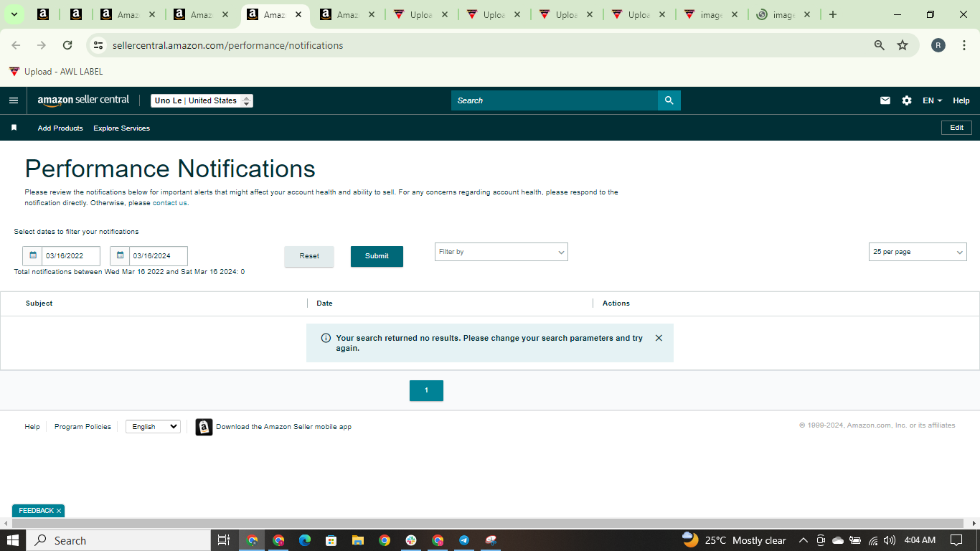The width and height of the screenshot is (980, 551).
Task: Open Slack from taskbar
Action: (411, 540)
